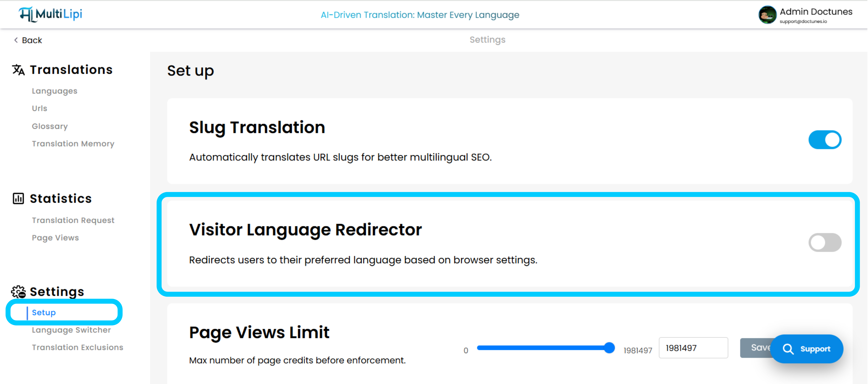Viewport: 868px width, 384px height.
Task: Click the support@doctunes.io email text
Action: (803, 22)
